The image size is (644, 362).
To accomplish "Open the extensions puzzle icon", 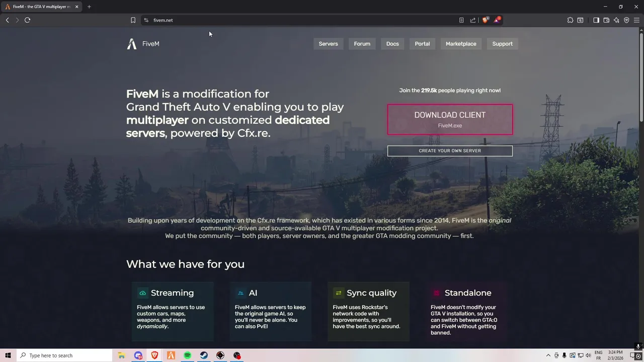I will [x=570, y=20].
